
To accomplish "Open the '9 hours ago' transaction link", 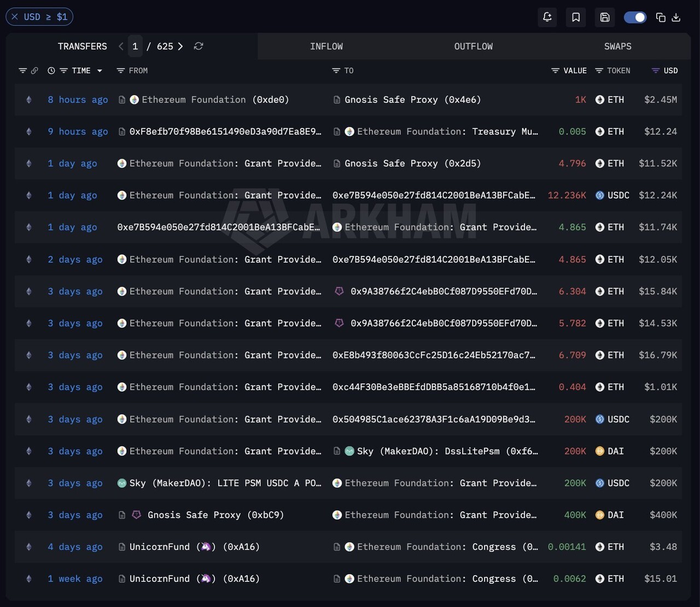I will click(x=78, y=131).
